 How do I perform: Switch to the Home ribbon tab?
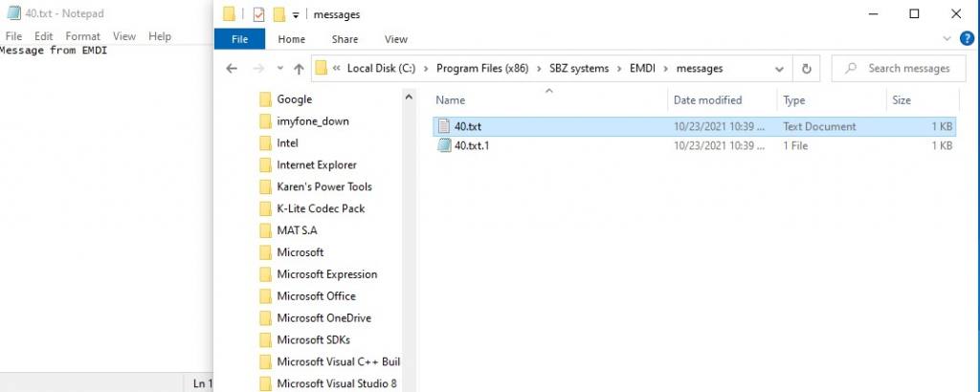tap(291, 39)
